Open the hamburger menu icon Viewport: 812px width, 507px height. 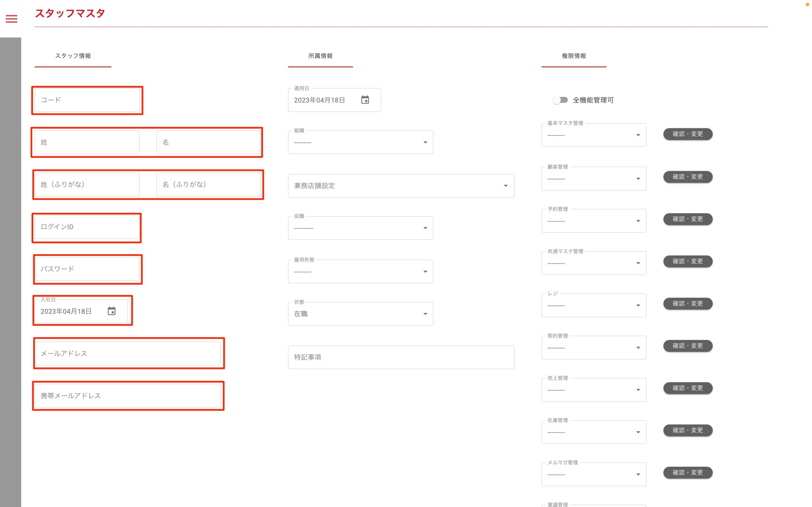point(11,19)
